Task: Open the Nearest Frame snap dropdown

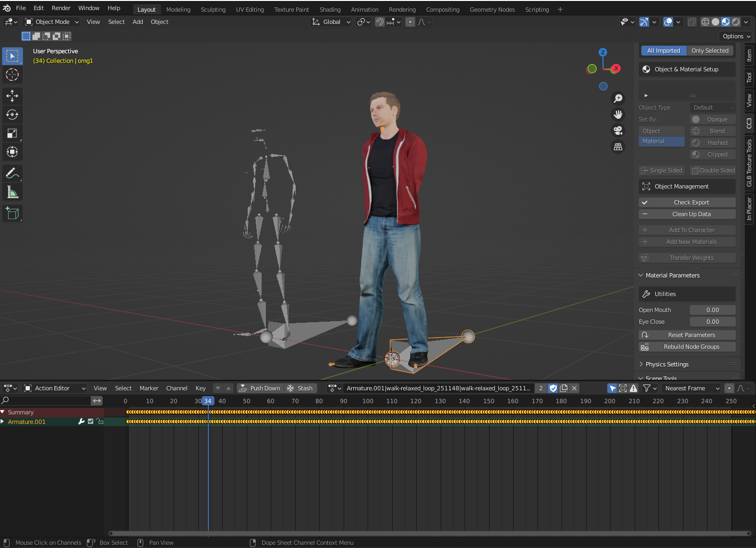Action: [x=692, y=388]
